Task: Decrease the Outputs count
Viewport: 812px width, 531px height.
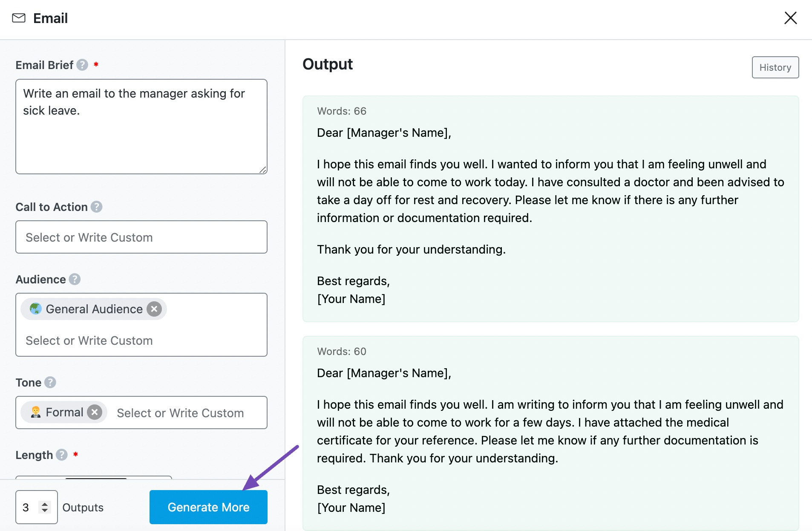Action: 45,511
